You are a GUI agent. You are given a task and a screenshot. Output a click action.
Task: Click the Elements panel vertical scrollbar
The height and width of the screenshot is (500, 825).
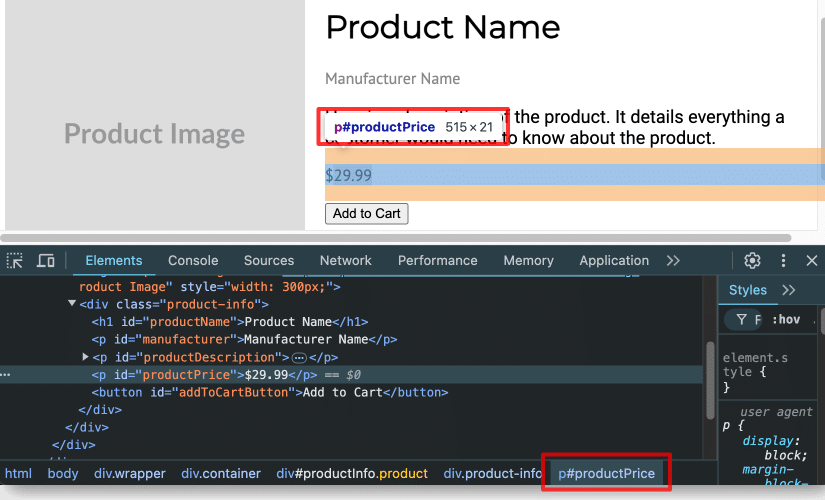(710, 381)
